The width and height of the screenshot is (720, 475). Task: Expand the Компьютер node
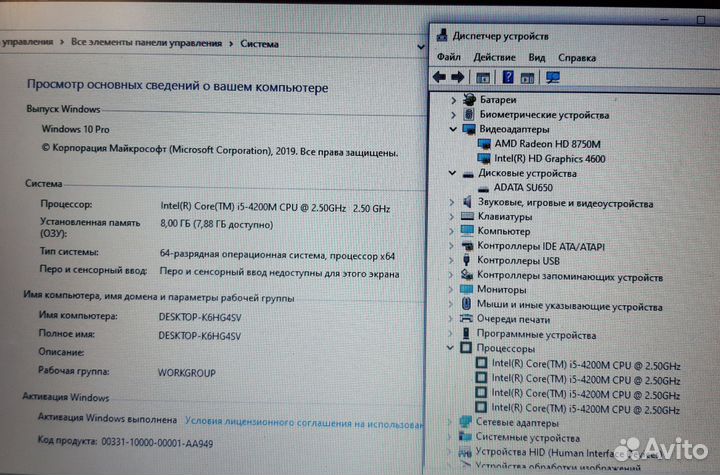(x=452, y=231)
